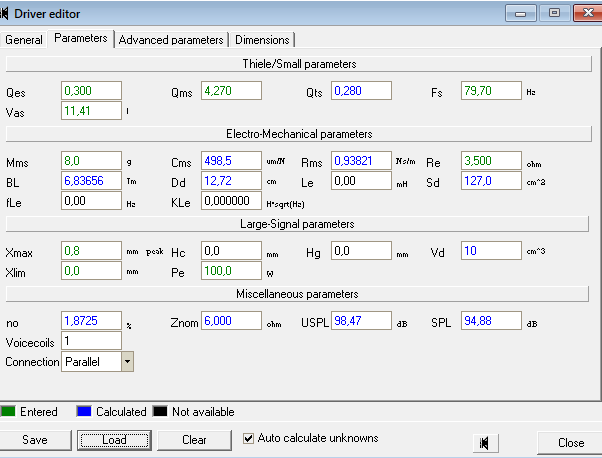Click the H*sqrt(Hz) unit label
Screen dimensions: 602x458
(285, 204)
